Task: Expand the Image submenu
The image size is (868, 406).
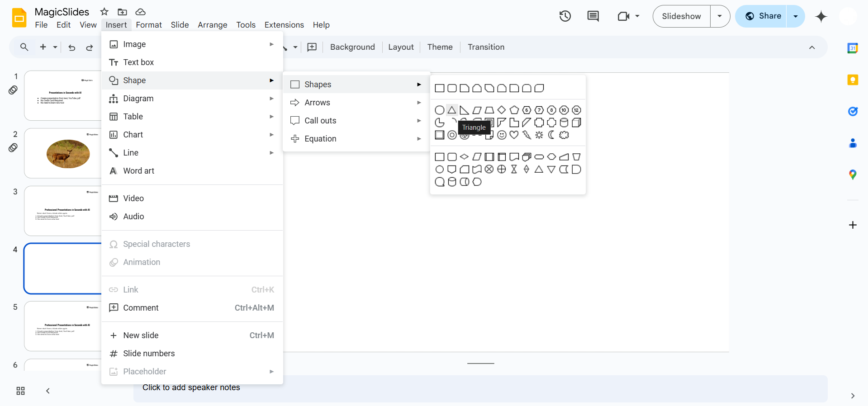Action: (x=192, y=44)
